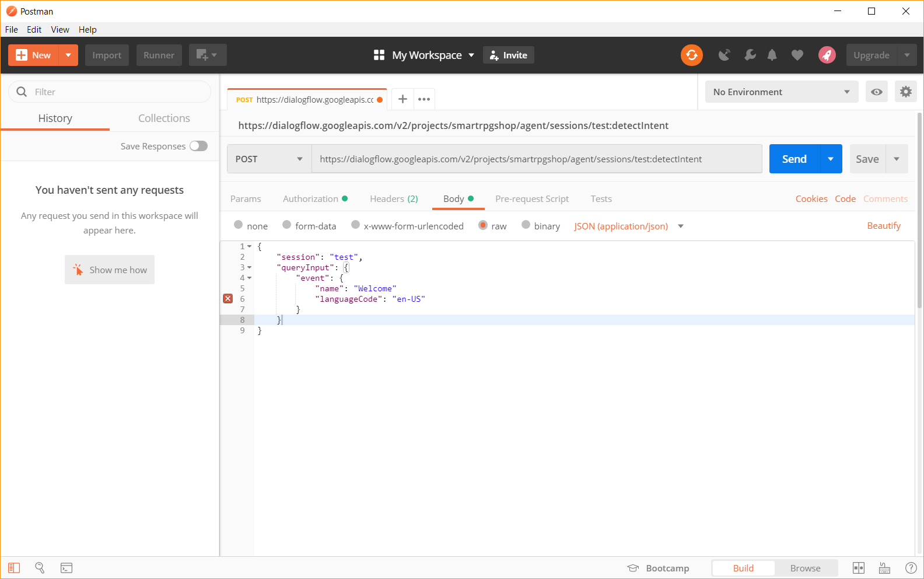Open the Authorization tab

pos(315,198)
